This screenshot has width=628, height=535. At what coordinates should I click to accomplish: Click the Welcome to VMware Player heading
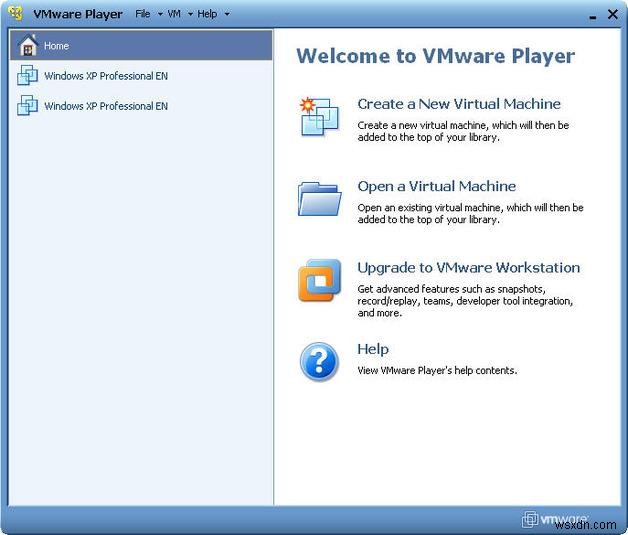tap(436, 56)
